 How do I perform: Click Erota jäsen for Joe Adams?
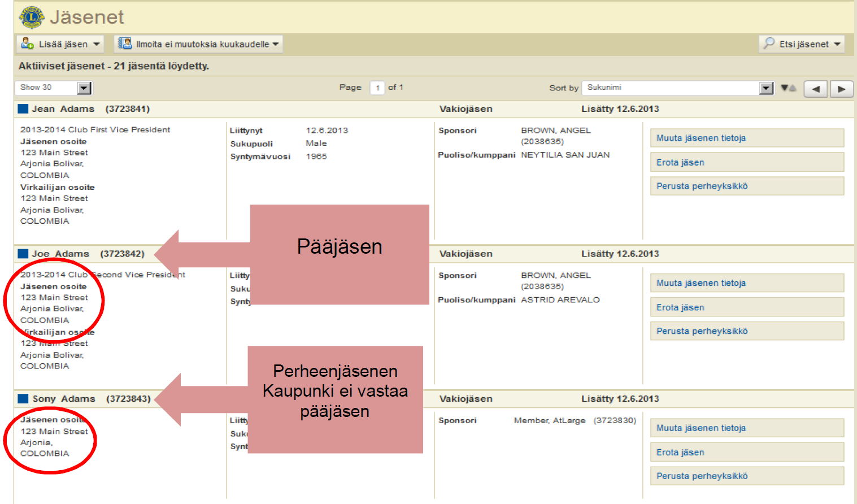point(747,307)
